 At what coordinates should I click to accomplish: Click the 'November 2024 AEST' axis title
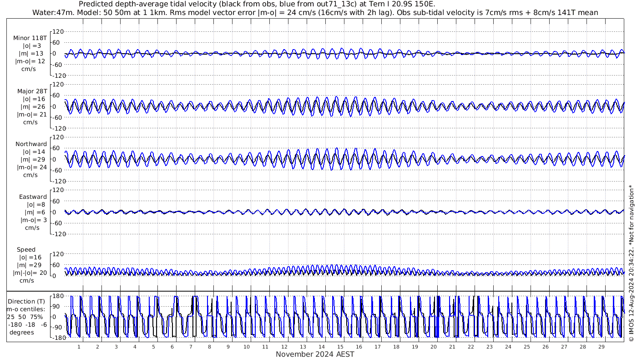[x=315, y=354]
